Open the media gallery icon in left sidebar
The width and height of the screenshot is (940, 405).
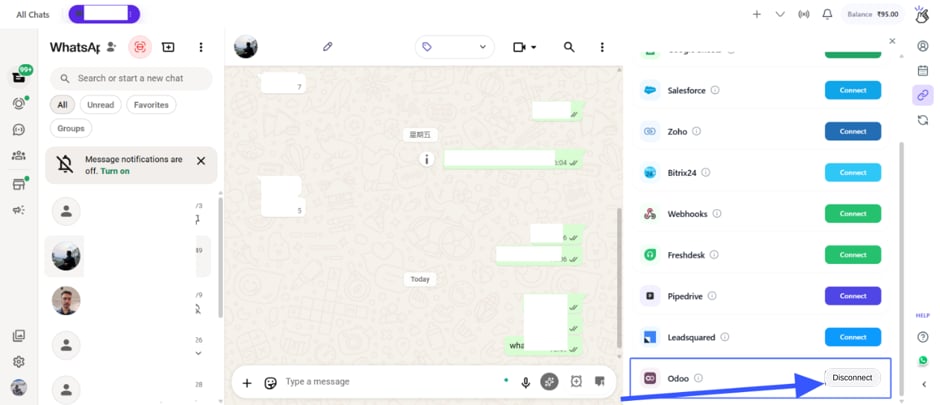coord(19,336)
